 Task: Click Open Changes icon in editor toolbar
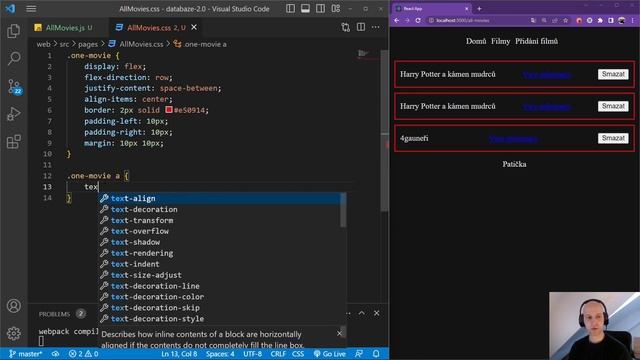point(346,27)
